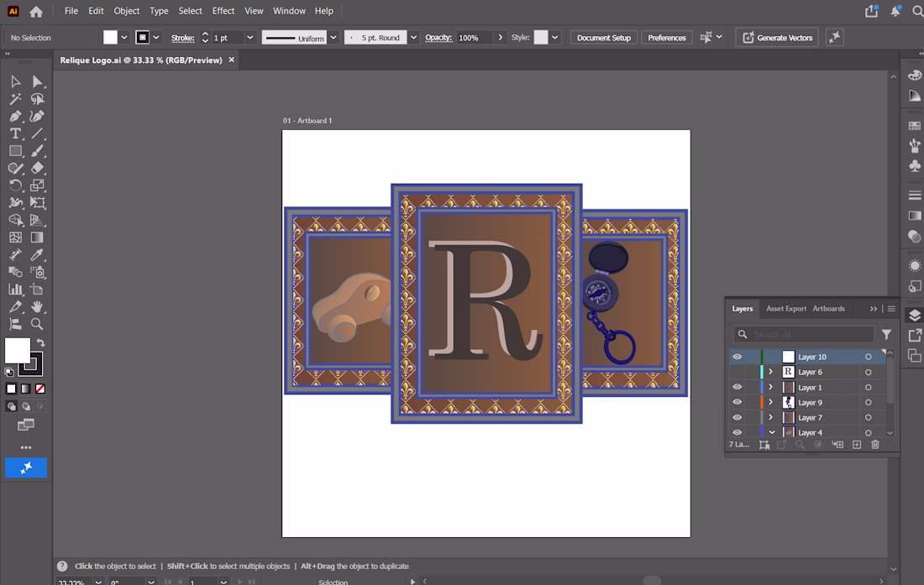Viewport: 924px width, 585px height.
Task: Choose the Rotate tool
Action: point(15,185)
